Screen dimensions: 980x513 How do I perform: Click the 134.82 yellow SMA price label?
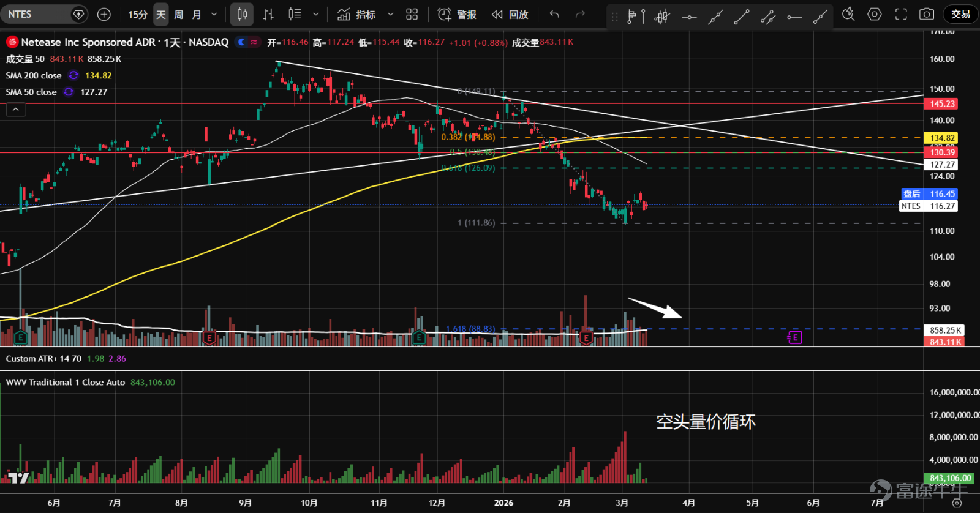[x=942, y=138]
